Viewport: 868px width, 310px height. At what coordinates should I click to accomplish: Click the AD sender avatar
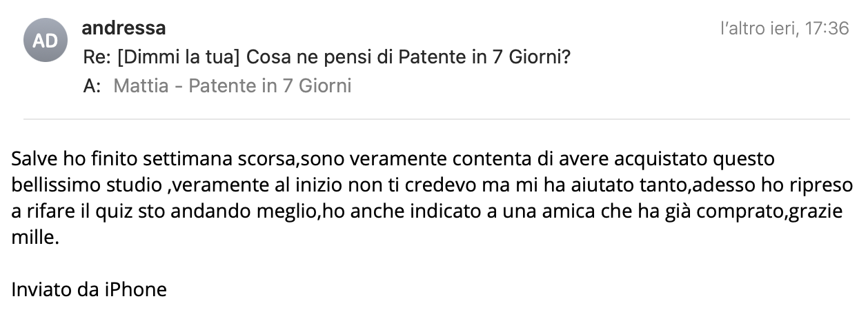[46, 41]
